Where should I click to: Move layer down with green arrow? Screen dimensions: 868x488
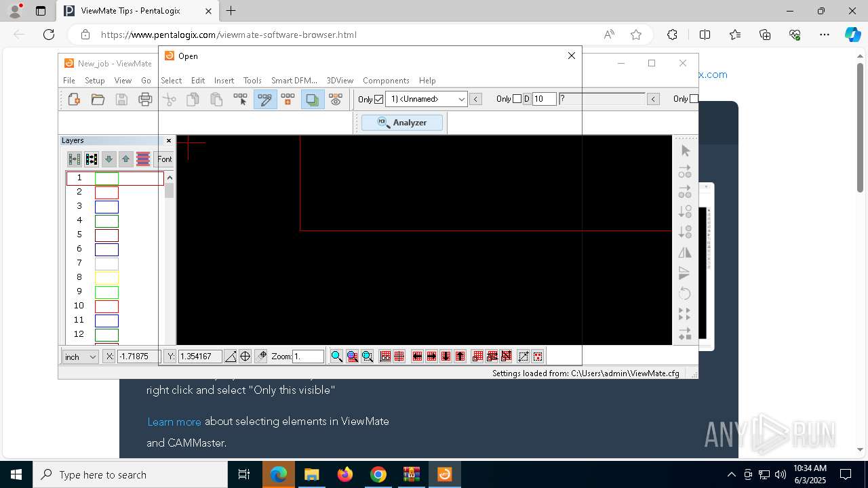(108, 159)
